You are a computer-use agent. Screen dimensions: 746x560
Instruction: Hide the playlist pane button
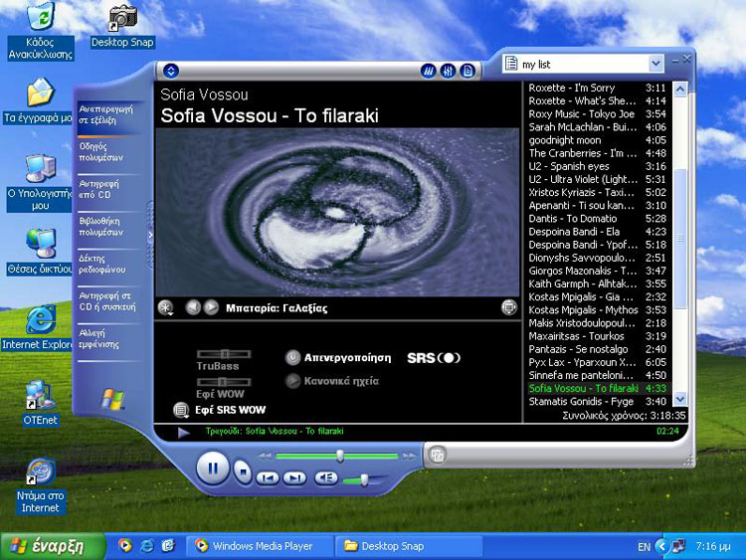pyautogui.click(x=467, y=72)
